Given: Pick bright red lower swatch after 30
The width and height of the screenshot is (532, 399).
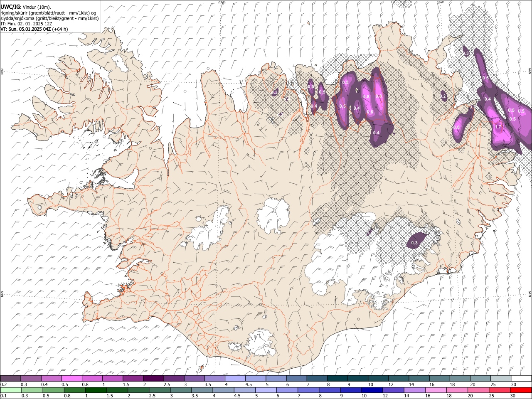Looking at the screenshot, I should 521,390.
